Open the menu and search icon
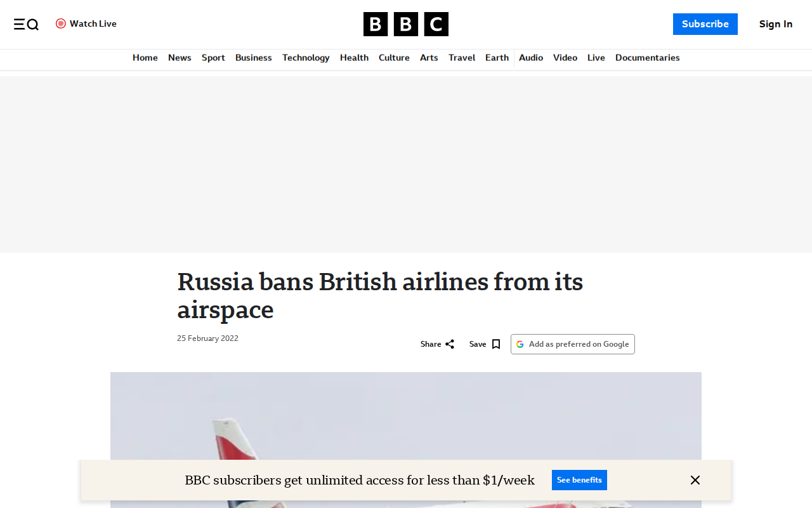812x508 pixels. (26, 24)
